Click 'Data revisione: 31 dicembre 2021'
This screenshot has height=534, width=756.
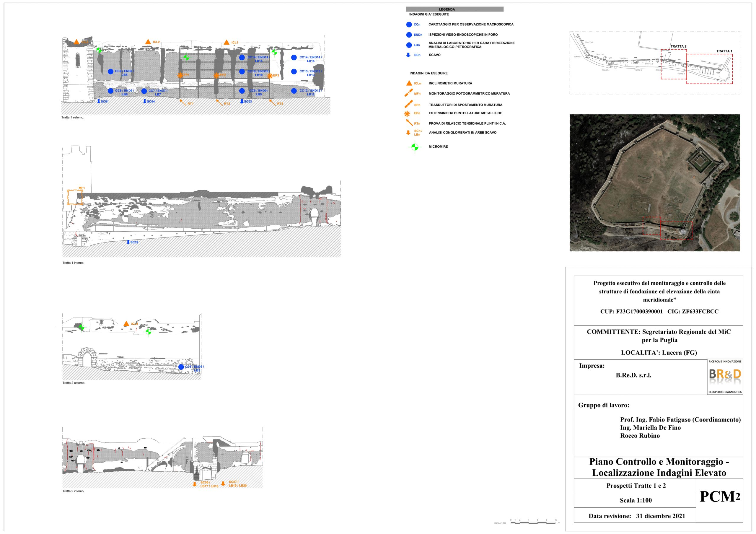click(637, 516)
